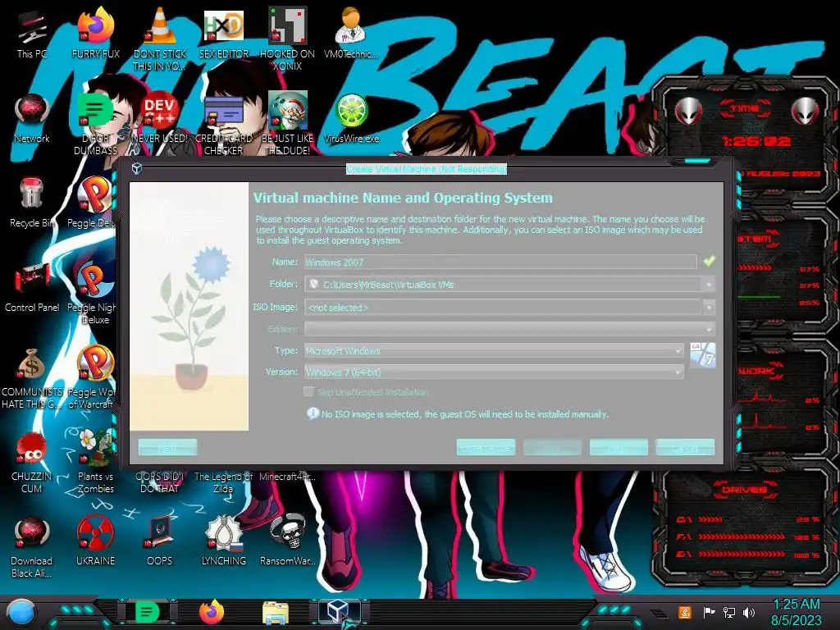Click the Expert Mode button

coord(486,447)
